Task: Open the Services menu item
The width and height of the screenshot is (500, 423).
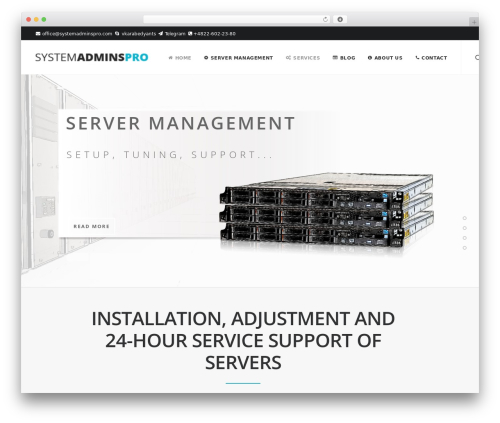Action: click(303, 58)
